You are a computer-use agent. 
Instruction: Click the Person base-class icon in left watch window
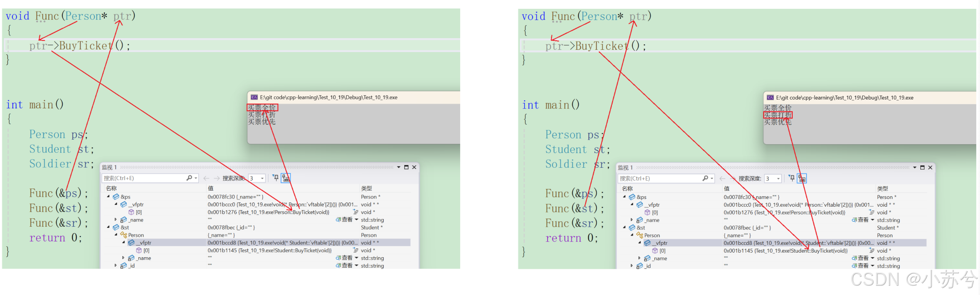124,235
